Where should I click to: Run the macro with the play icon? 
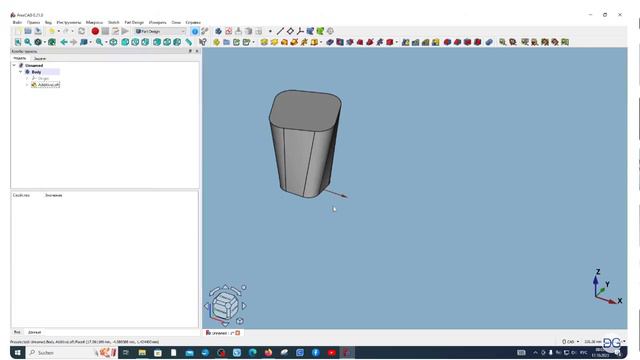(x=125, y=31)
